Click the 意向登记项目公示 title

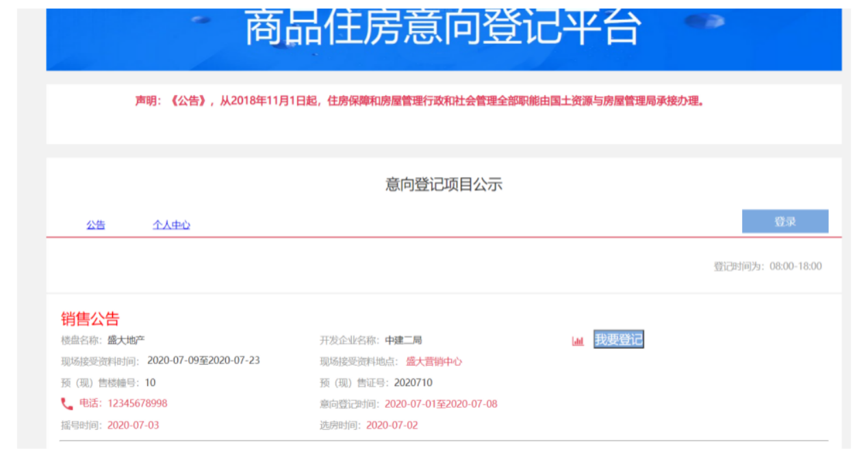tap(444, 184)
